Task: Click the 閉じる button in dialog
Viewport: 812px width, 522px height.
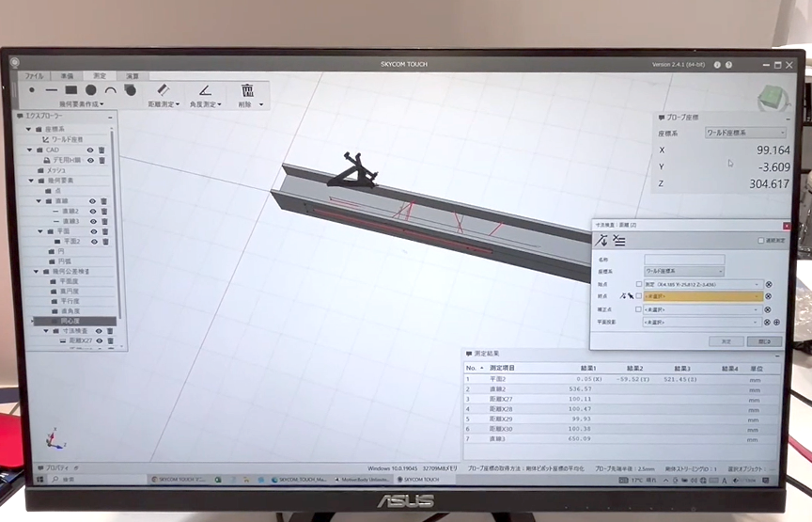Action: 764,341
